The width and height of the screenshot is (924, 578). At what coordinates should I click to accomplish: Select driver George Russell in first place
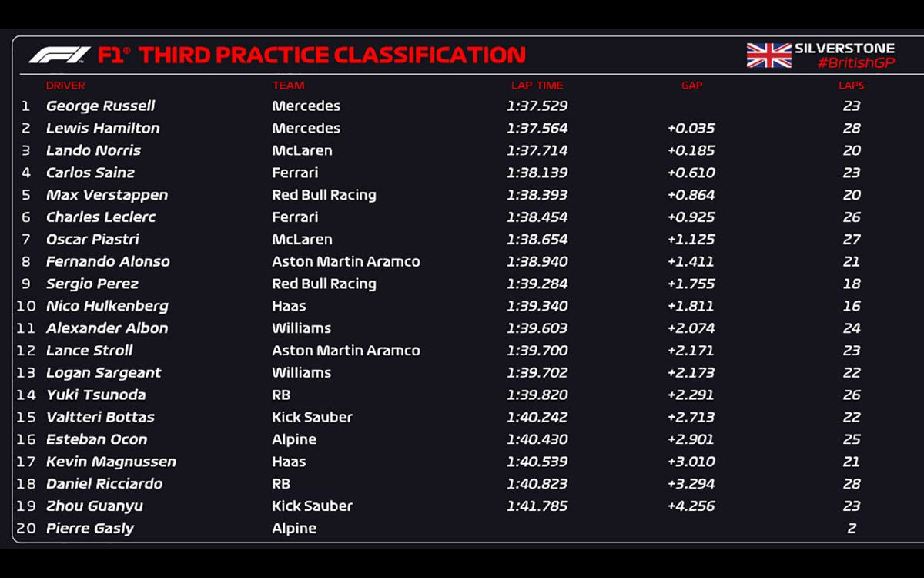coord(100,106)
